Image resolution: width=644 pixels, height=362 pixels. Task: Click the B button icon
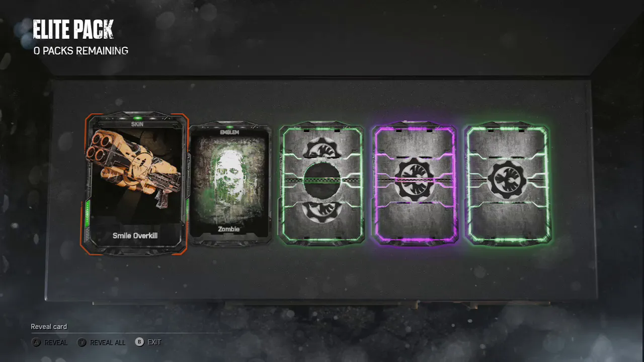(139, 342)
